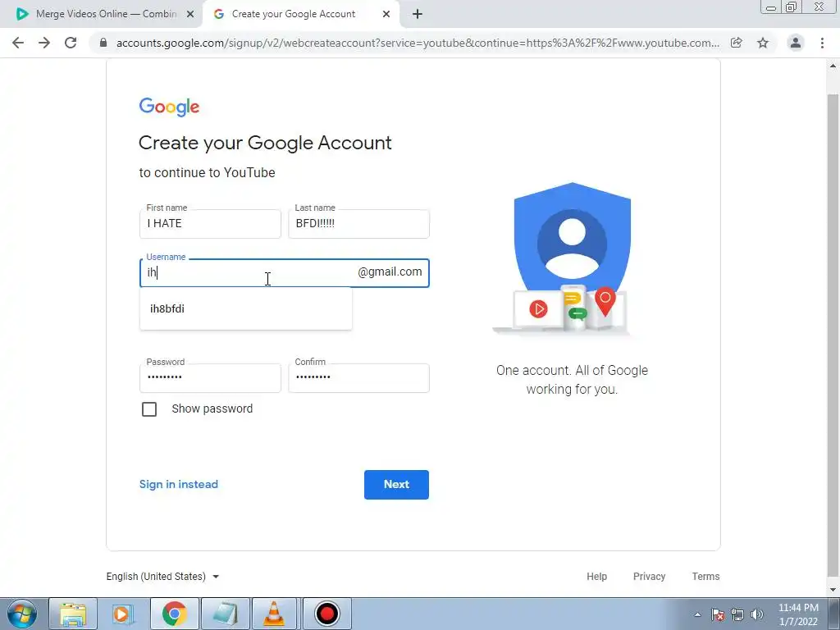Open Chrome's three-dot menu
This screenshot has height=630, width=840.
(x=822, y=43)
